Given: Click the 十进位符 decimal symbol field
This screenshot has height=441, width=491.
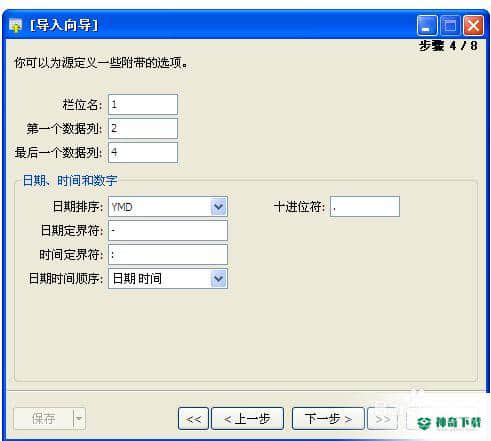Looking at the screenshot, I should coord(365,207).
